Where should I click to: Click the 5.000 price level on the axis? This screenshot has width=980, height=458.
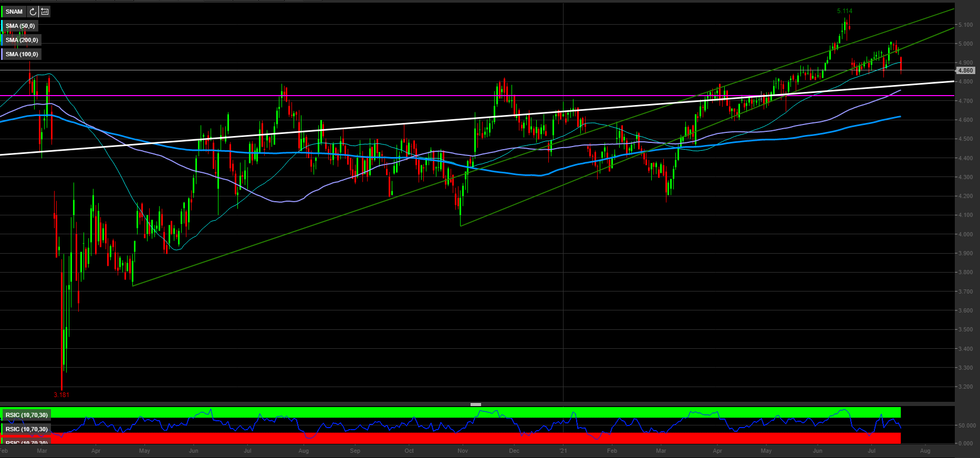click(x=965, y=44)
